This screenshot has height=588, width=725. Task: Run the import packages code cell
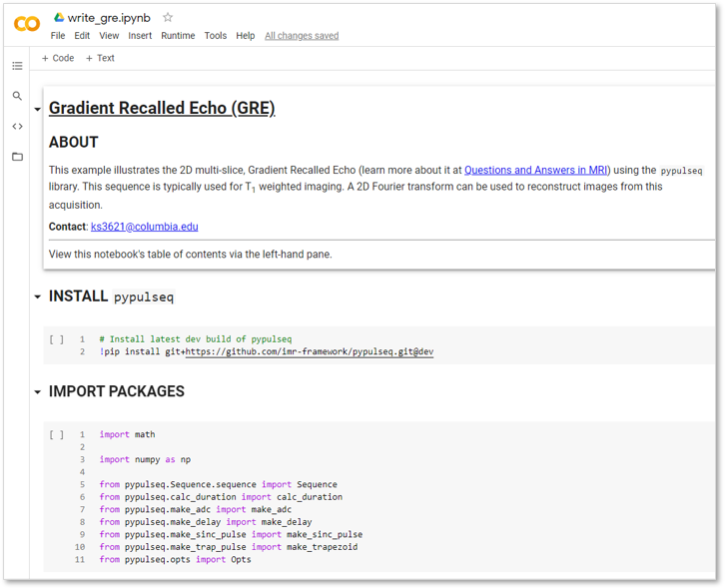pos(56,434)
